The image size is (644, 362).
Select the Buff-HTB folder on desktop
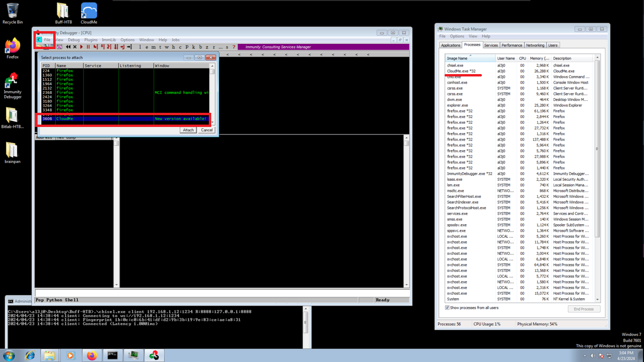click(x=63, y=14)
